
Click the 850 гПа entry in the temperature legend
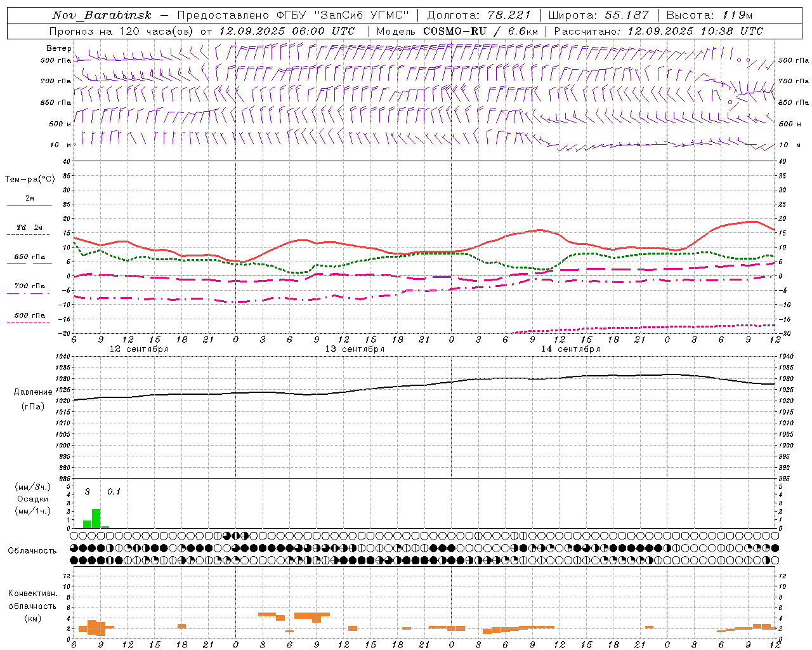pos(30,257)
